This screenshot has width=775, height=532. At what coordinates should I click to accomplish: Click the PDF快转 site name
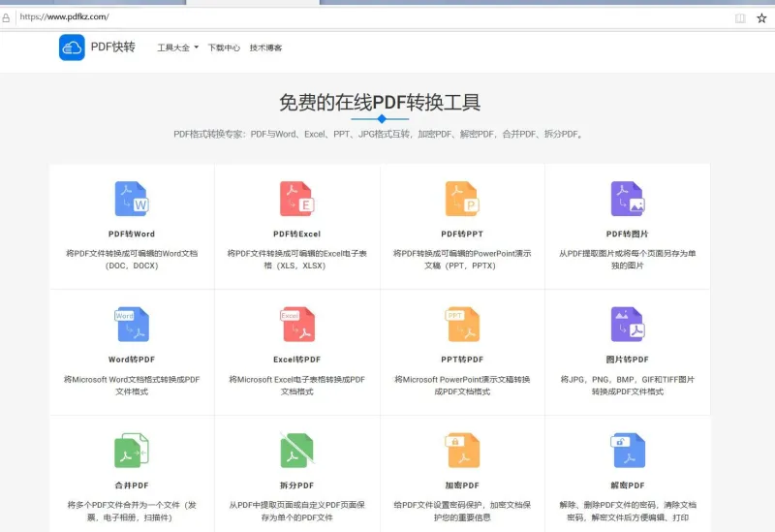pos(113,47)
